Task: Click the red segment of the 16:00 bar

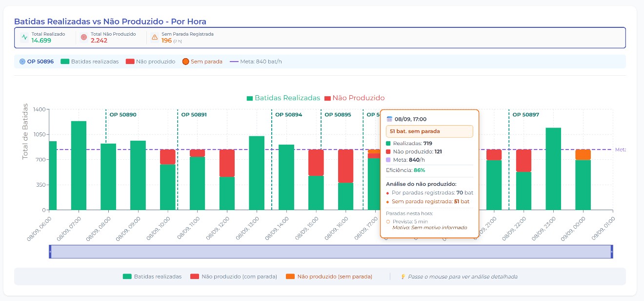Action: 345,166
